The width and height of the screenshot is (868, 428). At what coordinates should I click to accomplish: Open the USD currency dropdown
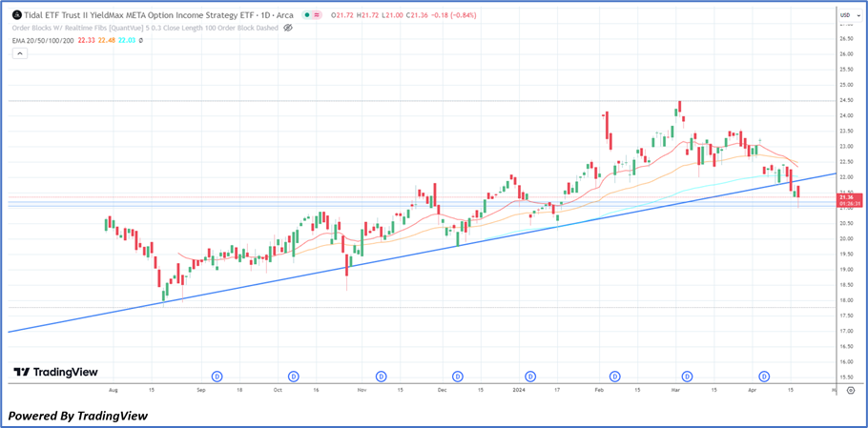[x=850, y=15]
